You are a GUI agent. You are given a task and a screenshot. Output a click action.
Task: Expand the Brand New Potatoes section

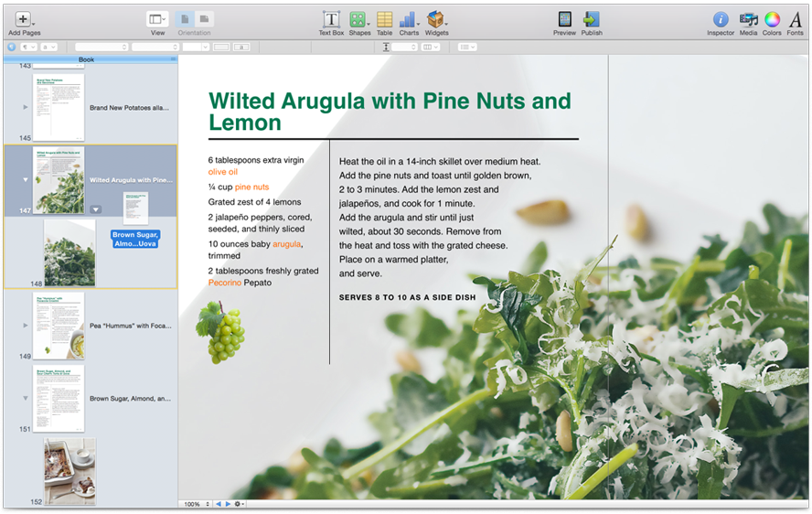[x=25, y=107]
